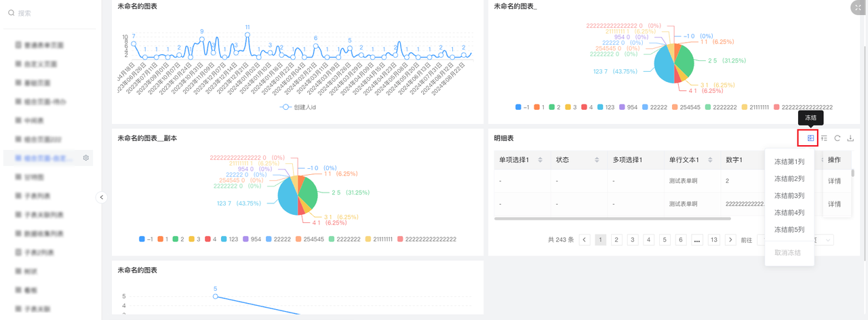This screenshot has width=868, height=320.
Task: Select 冻结第1列 from the freeze menu
Action: click(x=789, y=161)
